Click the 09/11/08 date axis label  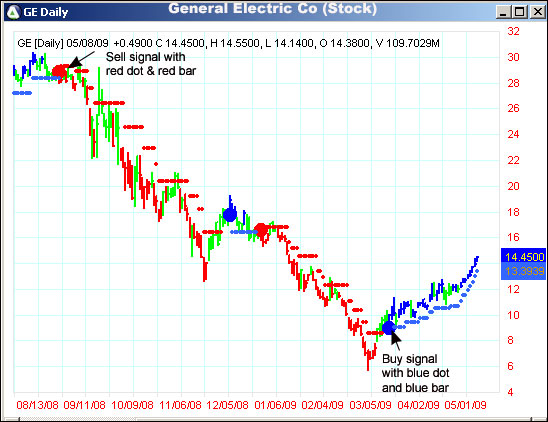[84, 405]
